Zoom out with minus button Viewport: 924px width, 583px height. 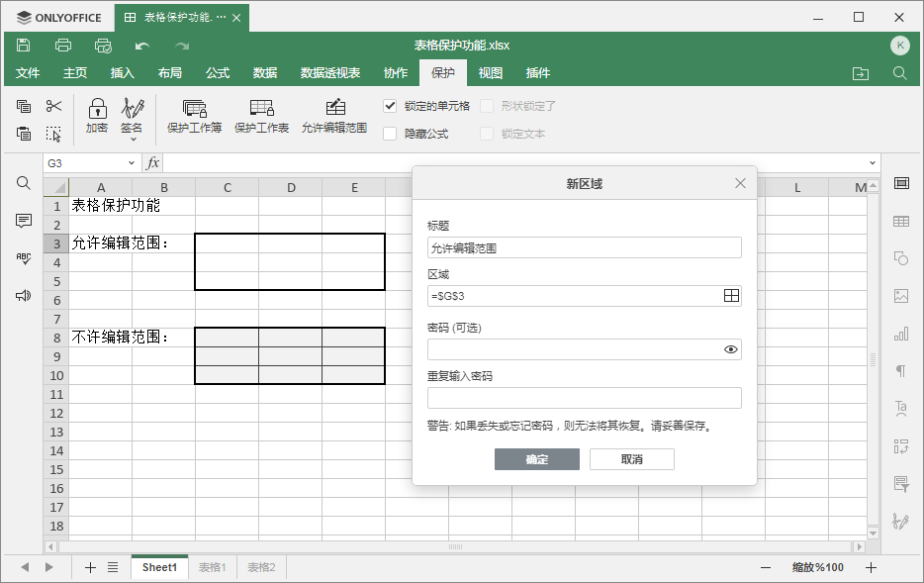point(766,568)
